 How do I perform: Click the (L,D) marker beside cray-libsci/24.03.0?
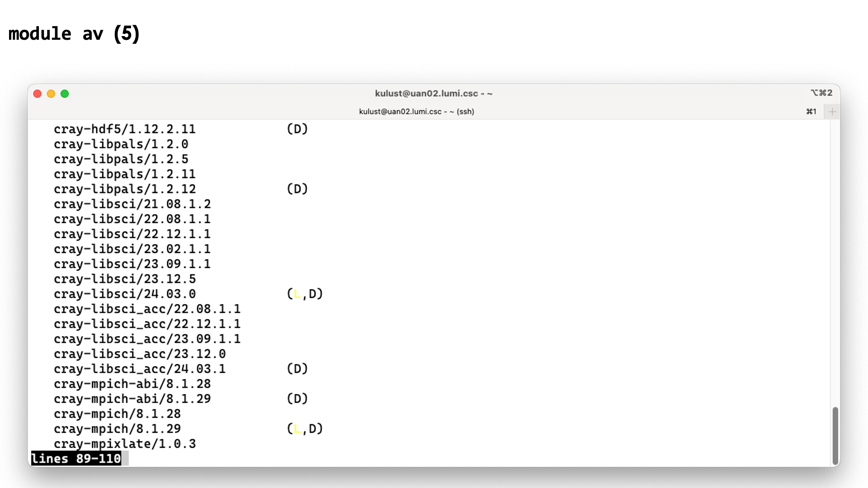click(305, 294)
